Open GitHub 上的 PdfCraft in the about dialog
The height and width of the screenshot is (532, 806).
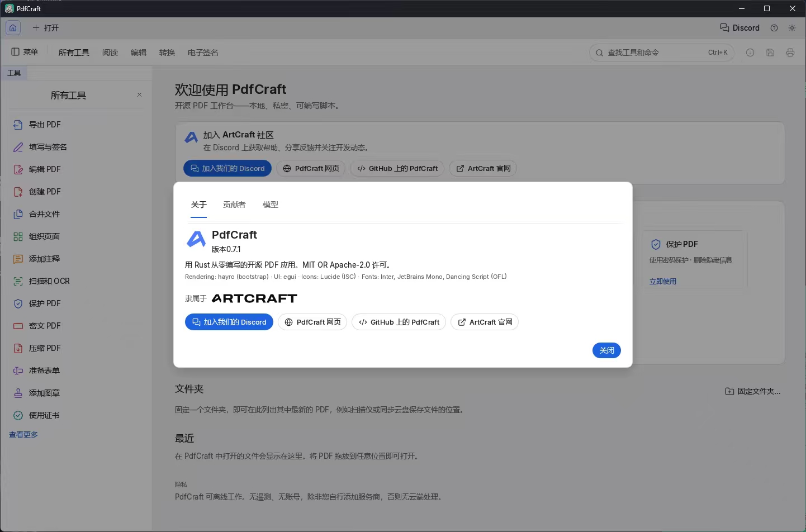click(399, 322)
